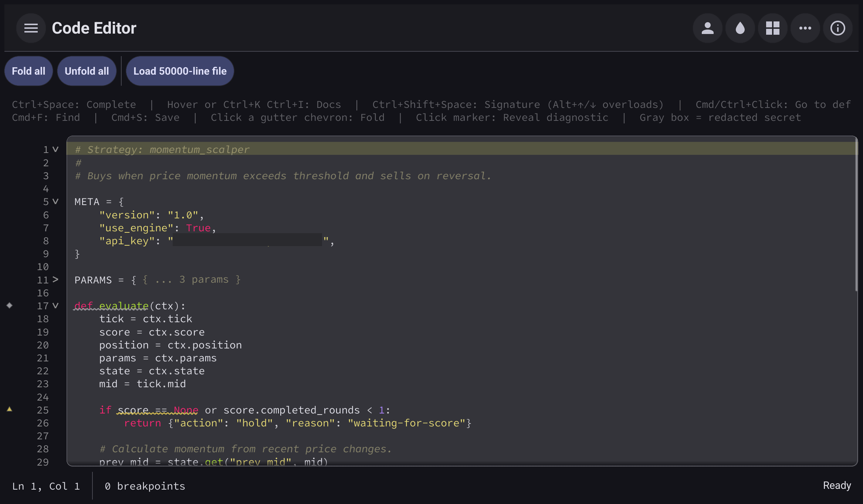Click the squiggly-underlined 'def evaluate' text

[111, 306]
